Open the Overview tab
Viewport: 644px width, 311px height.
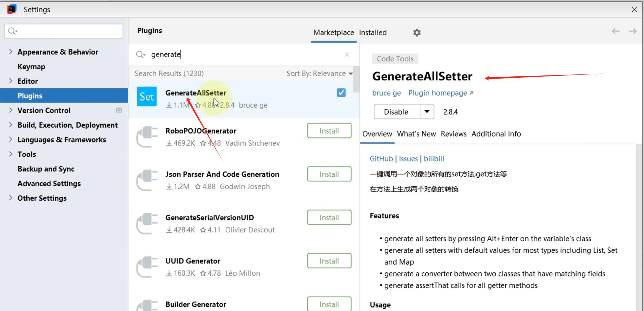pyautogui.click(x=377, y=134)
